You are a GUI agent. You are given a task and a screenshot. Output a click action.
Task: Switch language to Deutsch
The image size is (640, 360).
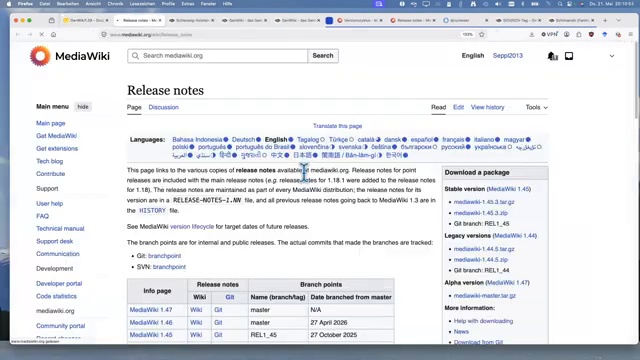point(243,140)
